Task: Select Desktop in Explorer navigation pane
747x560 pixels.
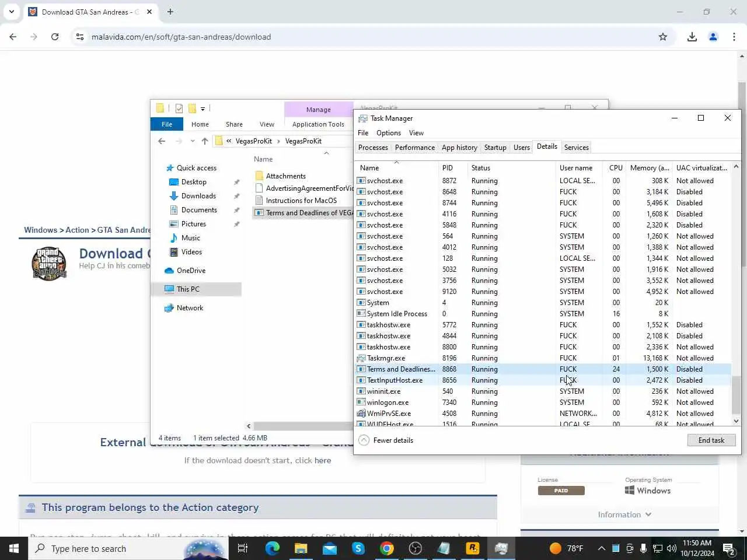Action: [194, 182]
